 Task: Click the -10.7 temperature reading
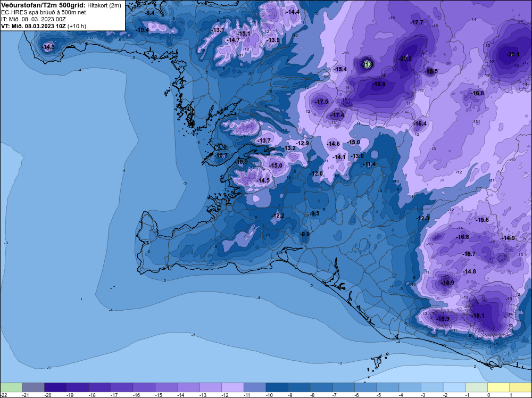point(221,156)
